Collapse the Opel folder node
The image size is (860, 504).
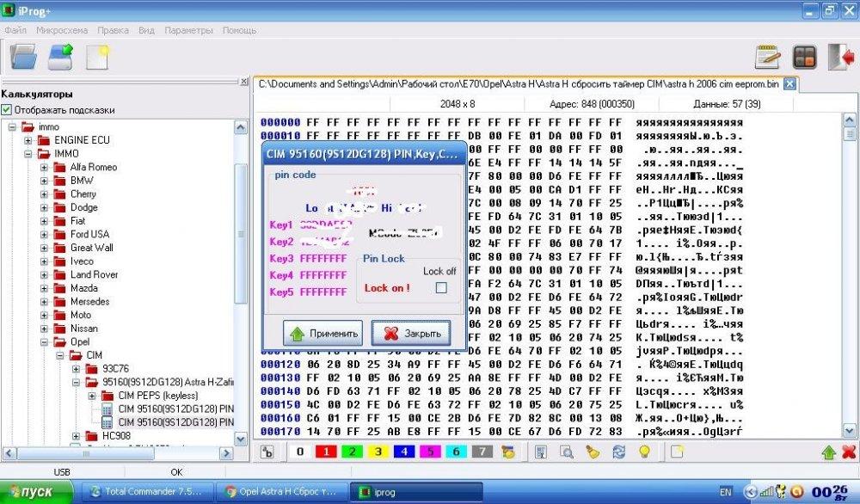44,341
